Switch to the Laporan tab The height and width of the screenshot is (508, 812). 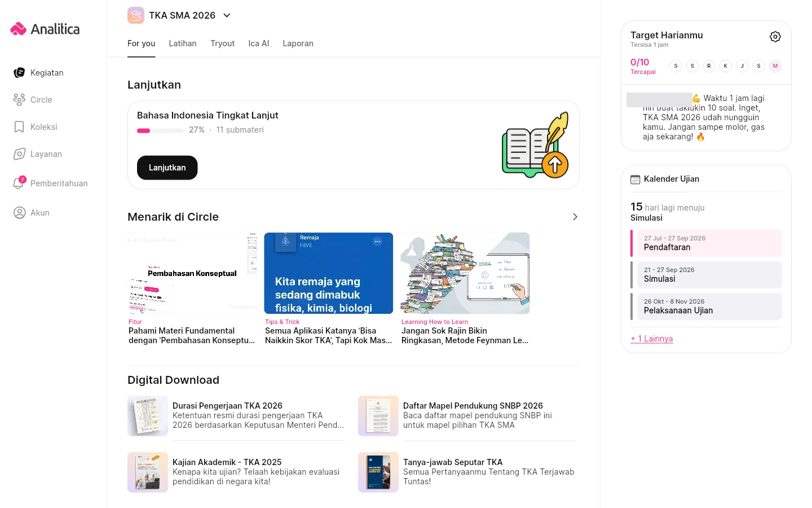point(298,43)
